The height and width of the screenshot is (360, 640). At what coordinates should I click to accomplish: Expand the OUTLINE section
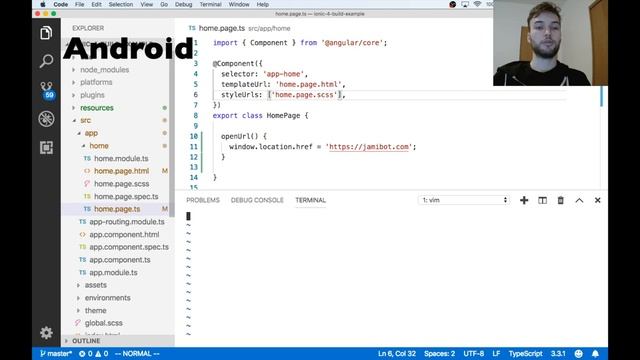[x=86, y=341]
